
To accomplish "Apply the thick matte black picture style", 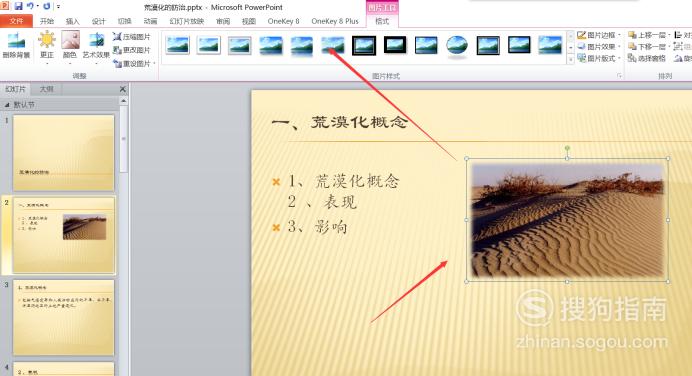I will 395,45.
